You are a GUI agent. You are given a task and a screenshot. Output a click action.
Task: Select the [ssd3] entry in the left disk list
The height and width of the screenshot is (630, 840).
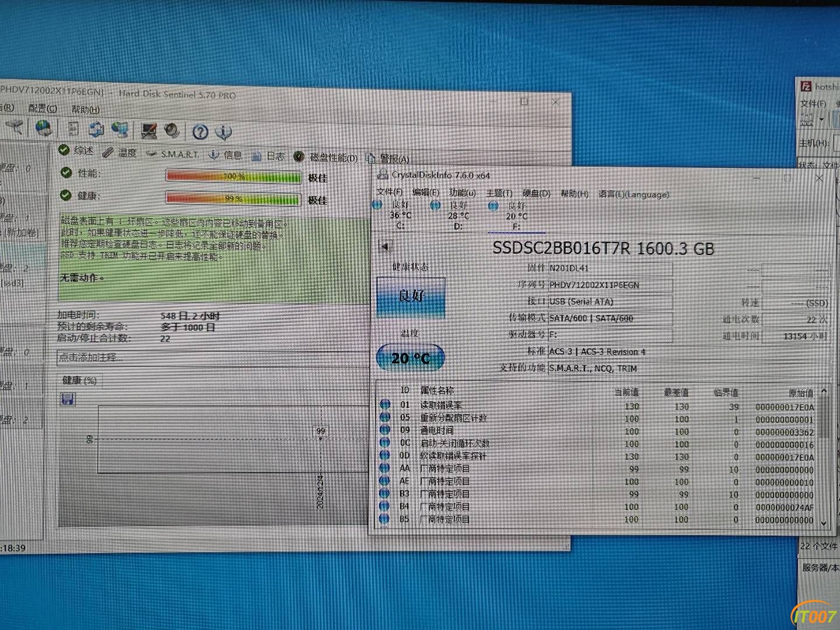(13, 283)
